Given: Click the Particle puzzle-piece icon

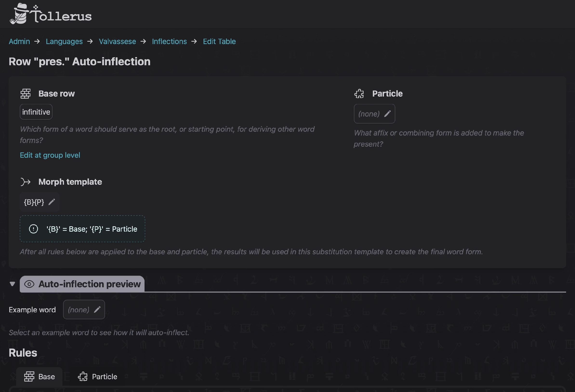Looking at the screenshot, I should pyautogui.click(x=359, y=93).
